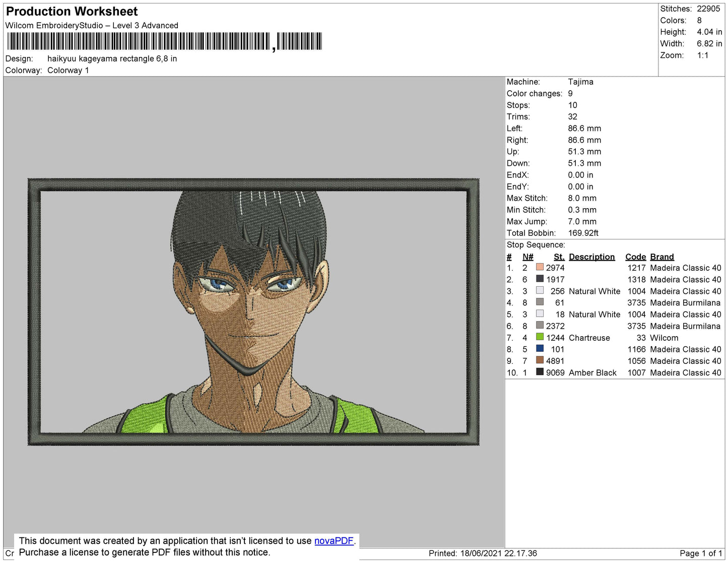Select the gray swatch in row 6
Screen dimensions: 728x563
[x=540, y=325]
